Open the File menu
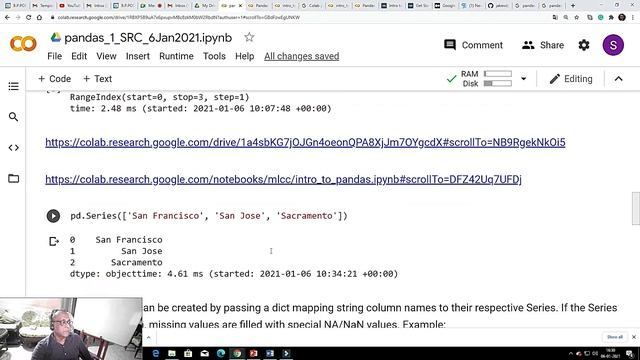This screenshot has width=640, height=360. (55, 56)
